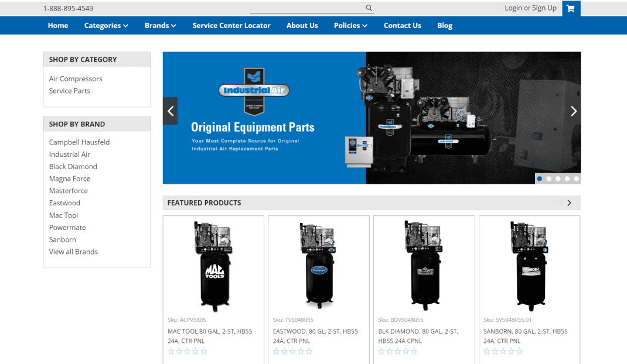Open the About Us page

302,26
